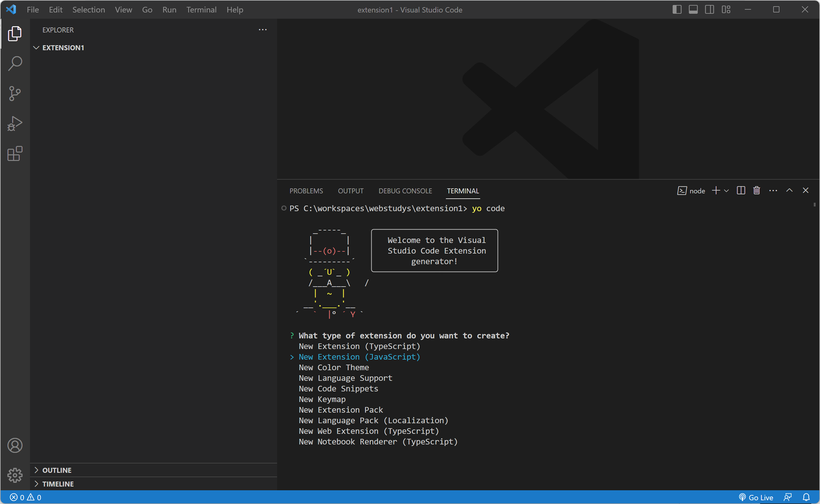The width and height of the screenshot is (820, 504).
Task: Toggle primary side bar visibility
Action: [x=677, y=10]
